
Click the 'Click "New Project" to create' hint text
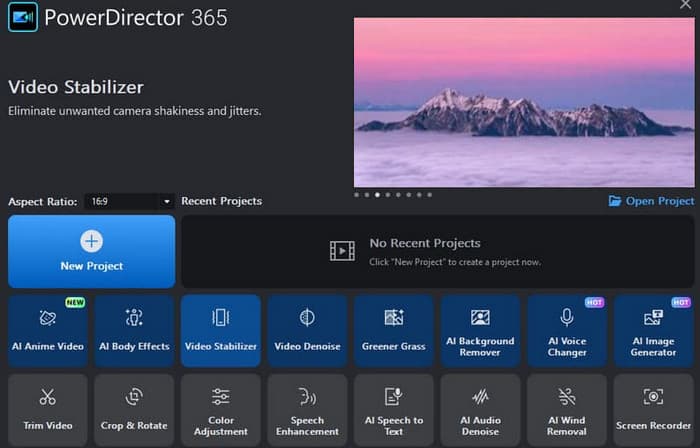455,262
